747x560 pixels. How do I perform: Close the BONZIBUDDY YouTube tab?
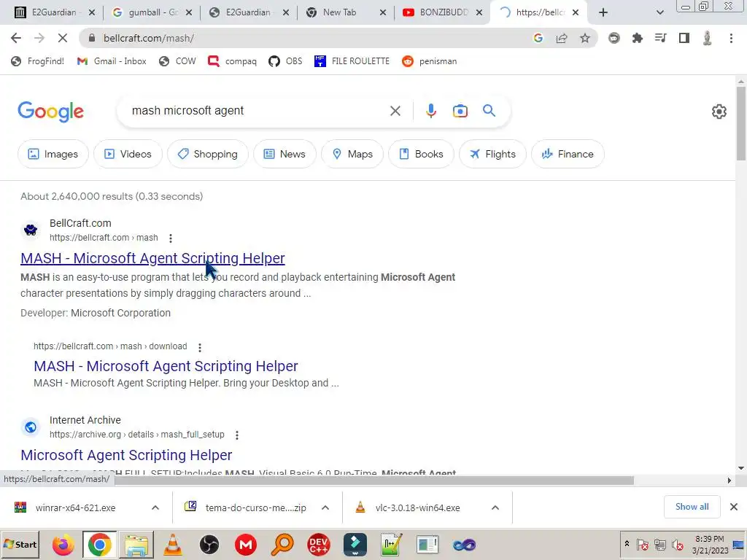click(480, 12)
